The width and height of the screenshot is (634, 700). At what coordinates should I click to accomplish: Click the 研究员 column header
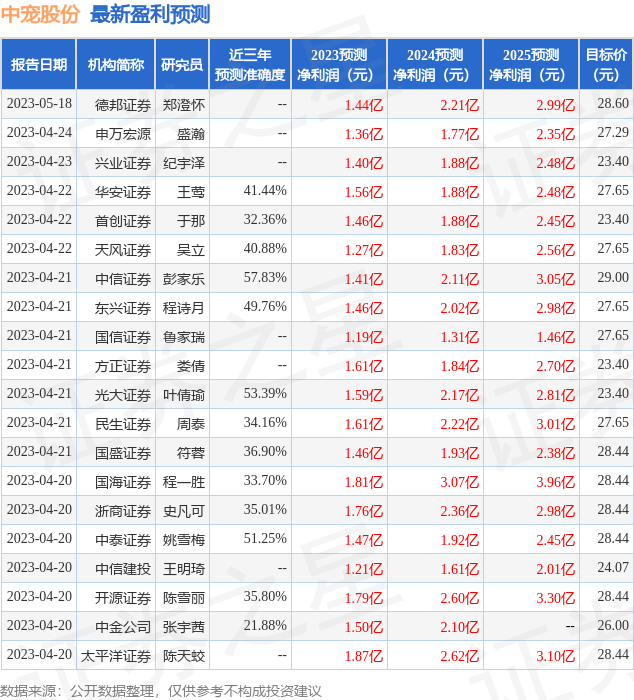tap(182, 65)
